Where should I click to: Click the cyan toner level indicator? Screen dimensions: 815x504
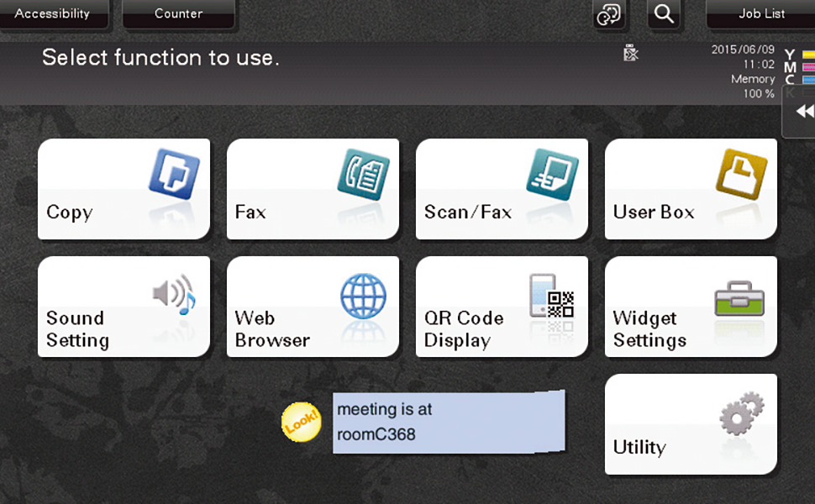pos(808,80)
